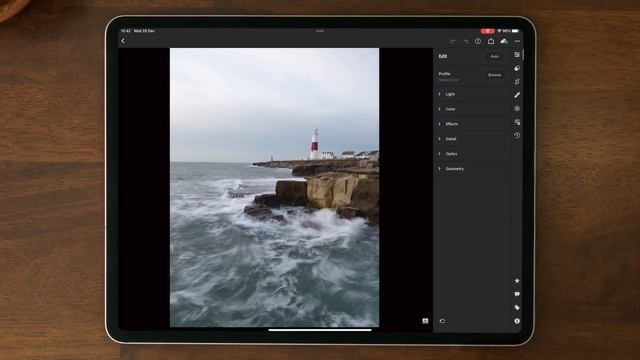Open the keywords tag icon
640x360 pixels.
click(517, 308)
